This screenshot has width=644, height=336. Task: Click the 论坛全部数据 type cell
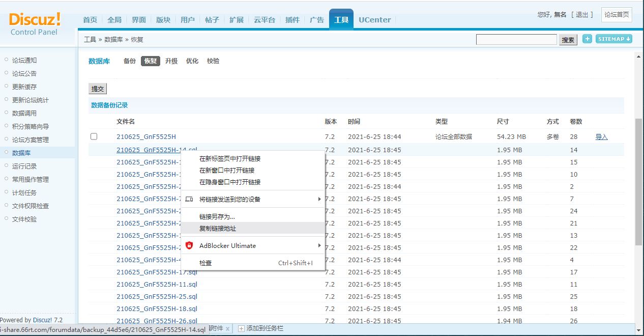tap(454, 137)
